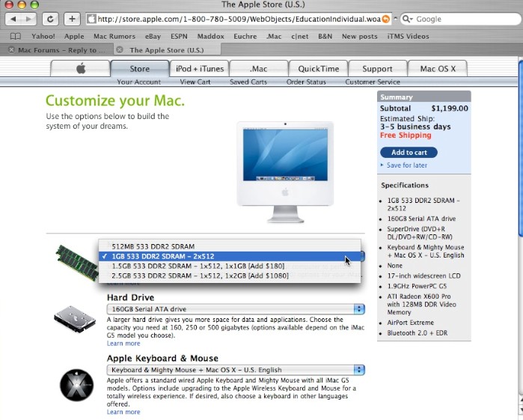Go forward with the Safari forward arrow
The image size is (523, 420).
coord(28,19)
